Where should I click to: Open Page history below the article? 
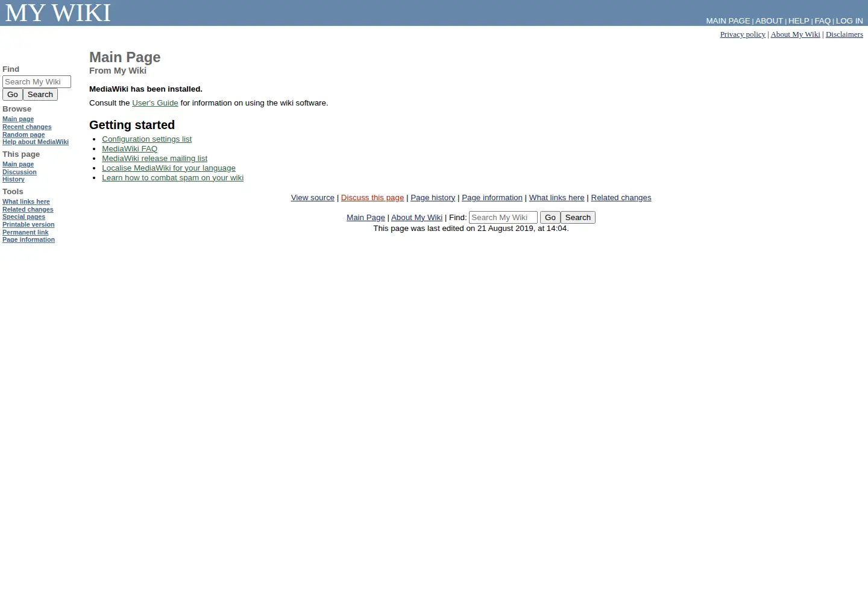[x=433, y=198]
